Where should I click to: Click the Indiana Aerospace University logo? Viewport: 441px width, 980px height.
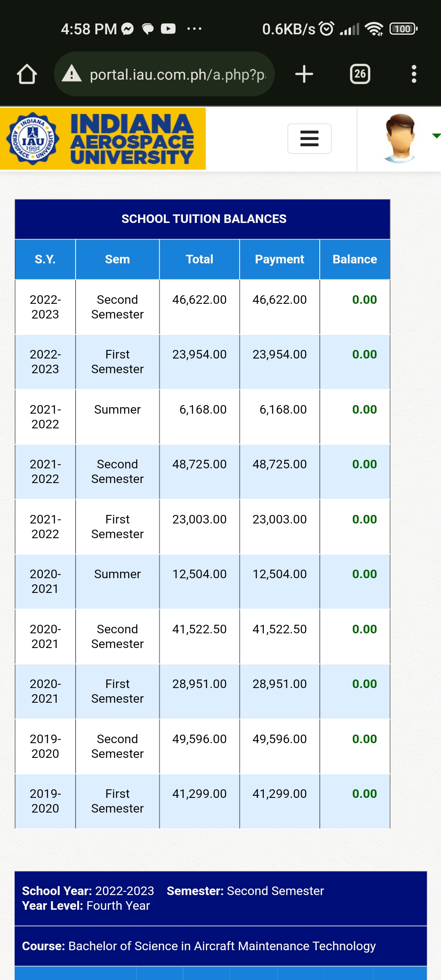(103, 139)
